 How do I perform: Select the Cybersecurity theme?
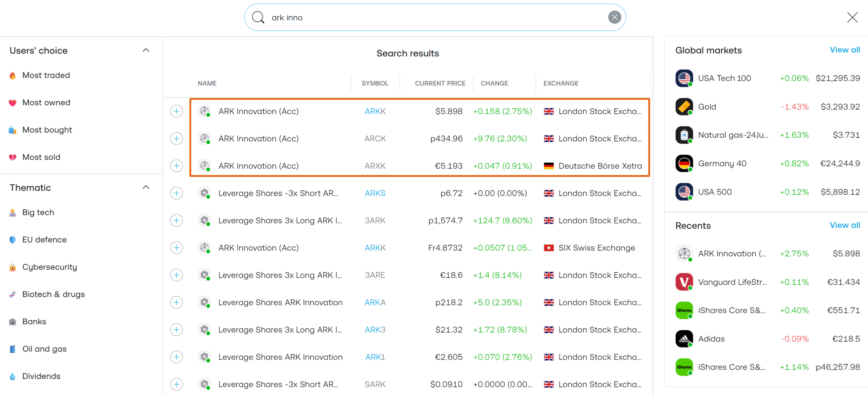pos(50,267)
